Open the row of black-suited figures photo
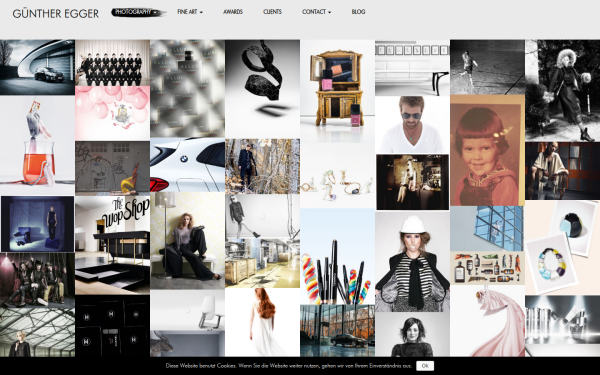 [x=112, y=63]
